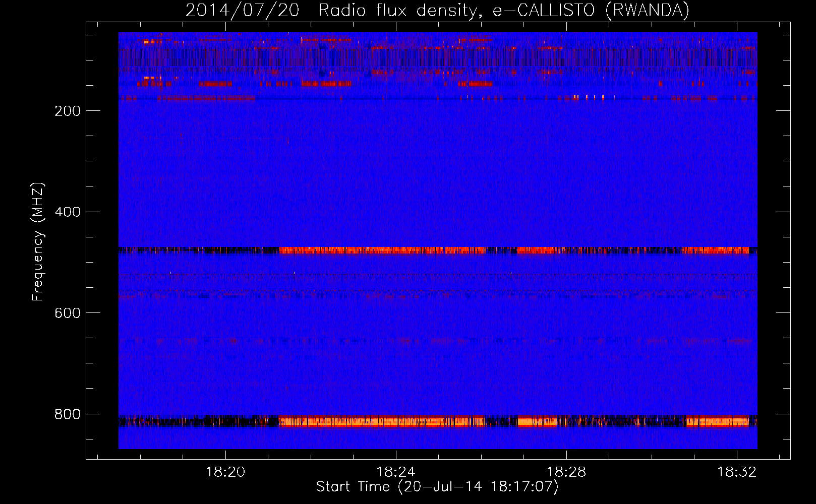Screen dimensions: 816x504
Task: Click the 18:24 time tick label
Action: pyautogui.click(x=396, y=472)
